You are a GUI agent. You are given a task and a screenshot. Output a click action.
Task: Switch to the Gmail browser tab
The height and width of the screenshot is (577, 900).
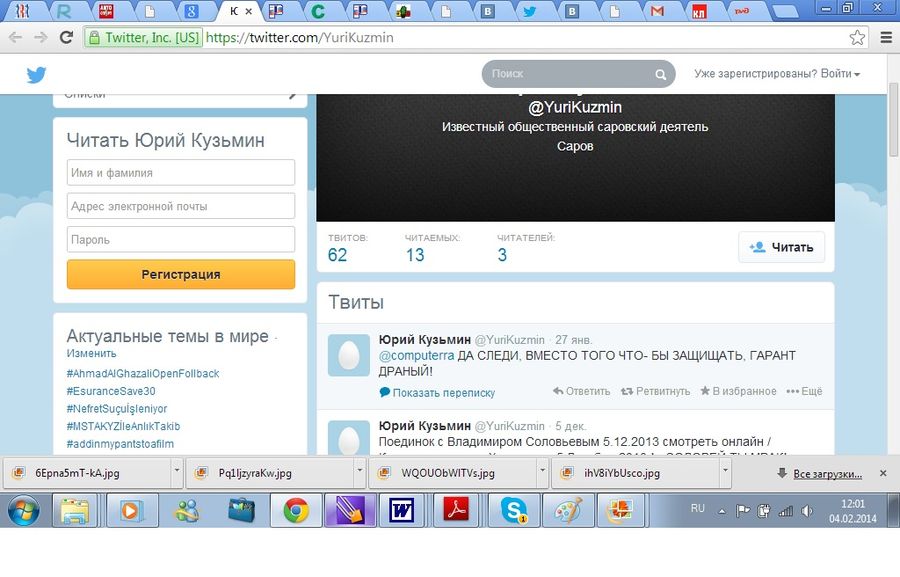click(x=656, y=12)
